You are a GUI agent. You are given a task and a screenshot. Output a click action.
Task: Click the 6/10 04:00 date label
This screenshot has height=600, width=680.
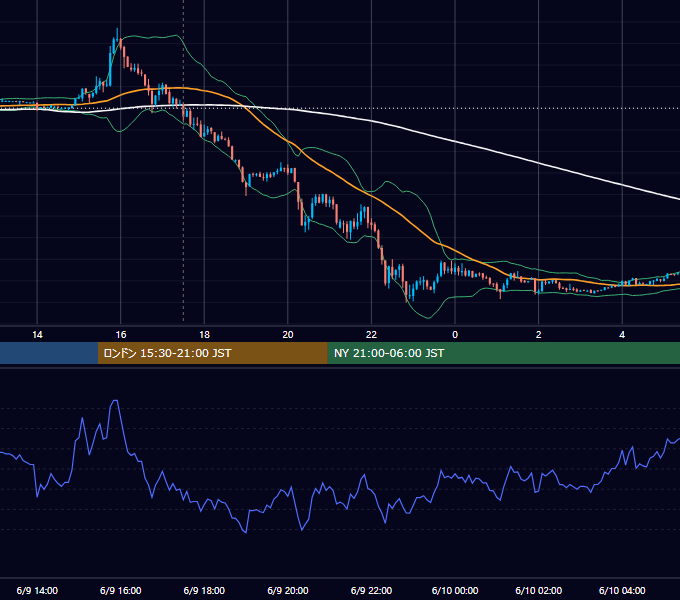tap(622, 590)
